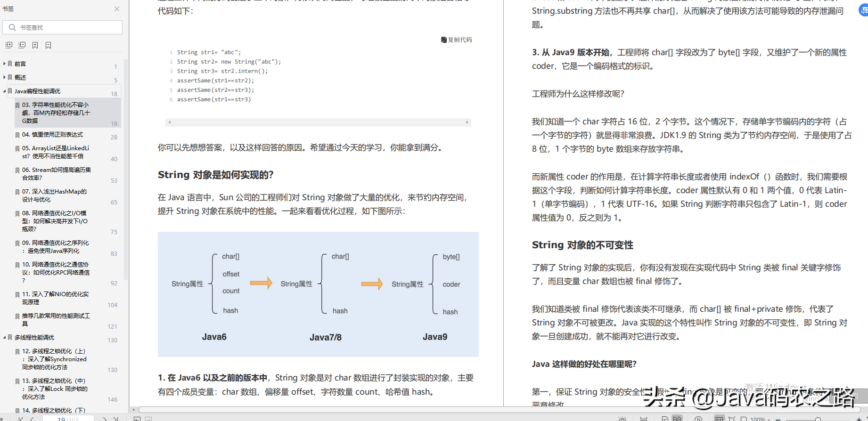Click the magnifier icon in bookmark search
Image resolution: width=868 pixels, height=421 pixels.
[12, 27]
